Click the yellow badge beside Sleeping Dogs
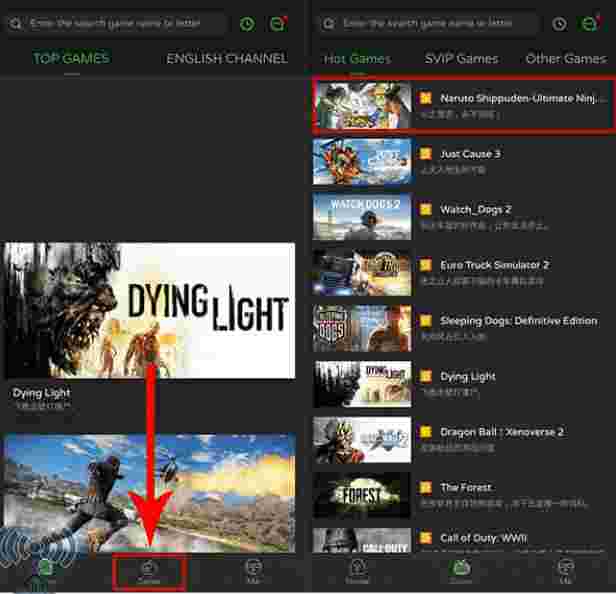 [425, 321]
